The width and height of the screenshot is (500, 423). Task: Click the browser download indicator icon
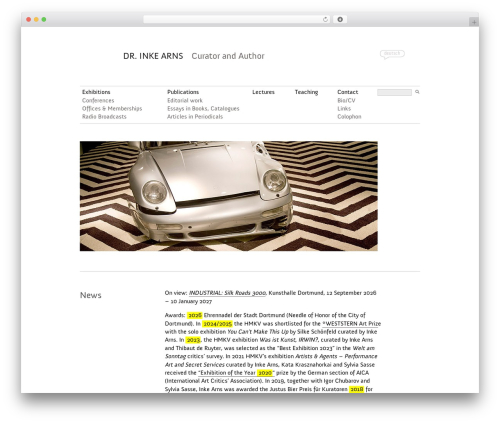tap(340, 19)
